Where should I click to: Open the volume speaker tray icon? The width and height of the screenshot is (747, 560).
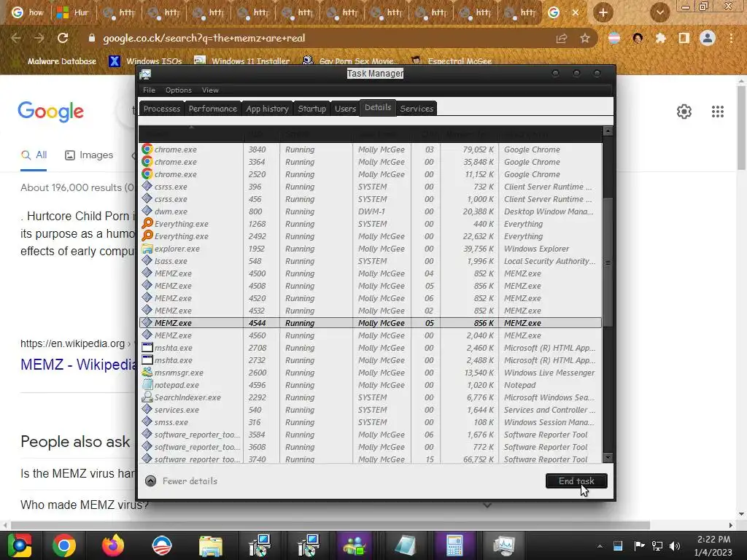click(675, 545)
